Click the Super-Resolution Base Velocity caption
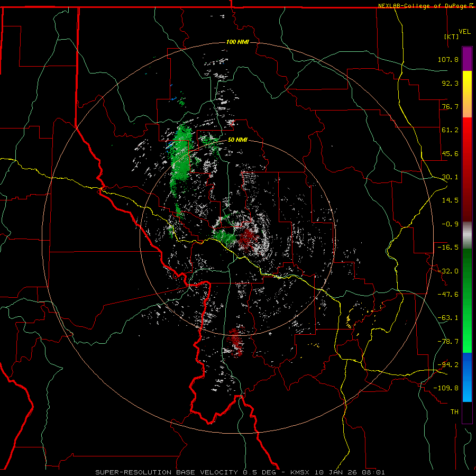Screen dimensions: 476x476 coord(240,472)
